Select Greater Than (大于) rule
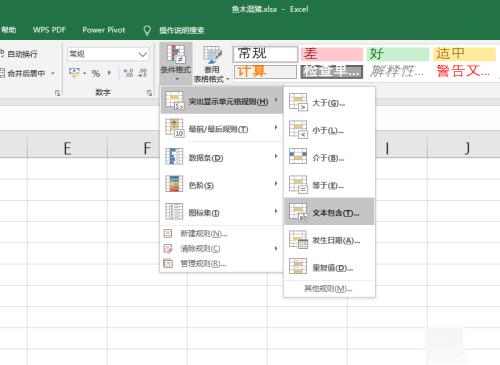500x365 pixels. [329, 102]
